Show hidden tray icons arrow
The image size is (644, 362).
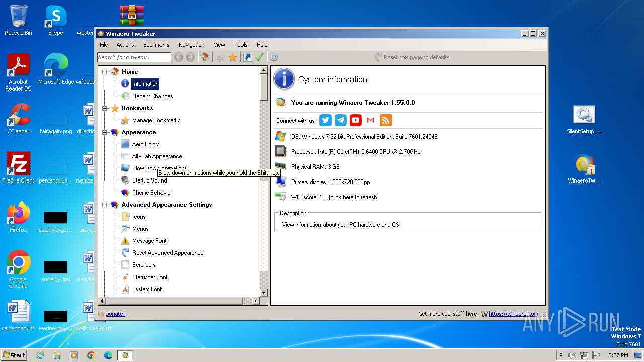coord(561,355)
